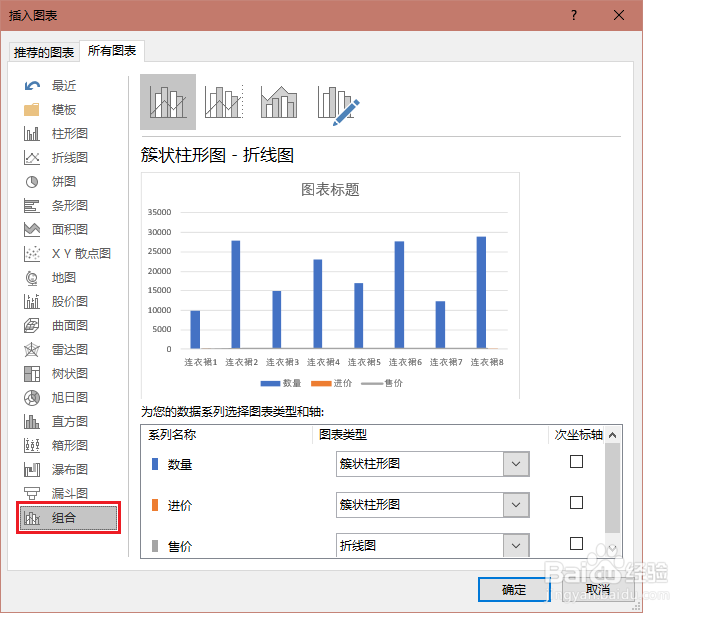The height and width of the screenshot is (620, 710).
Task: Click gray color swatch of 售价 series
Action: (155, 546)
